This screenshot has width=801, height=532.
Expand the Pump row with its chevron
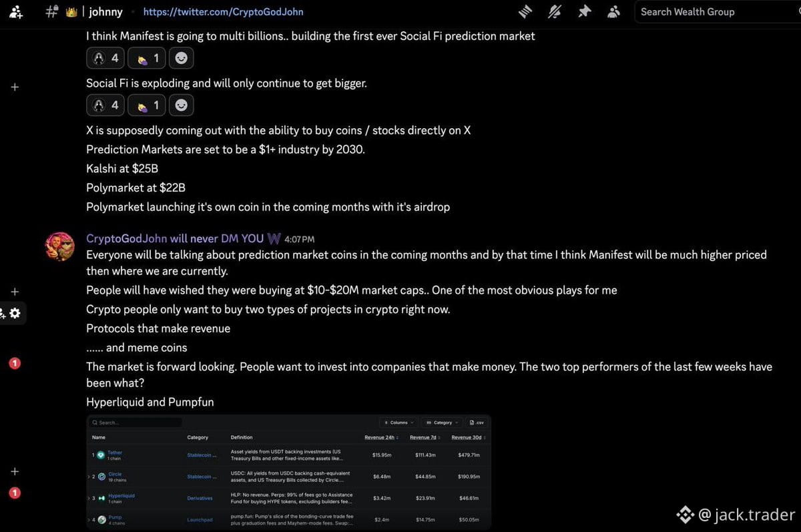(89, 519)
